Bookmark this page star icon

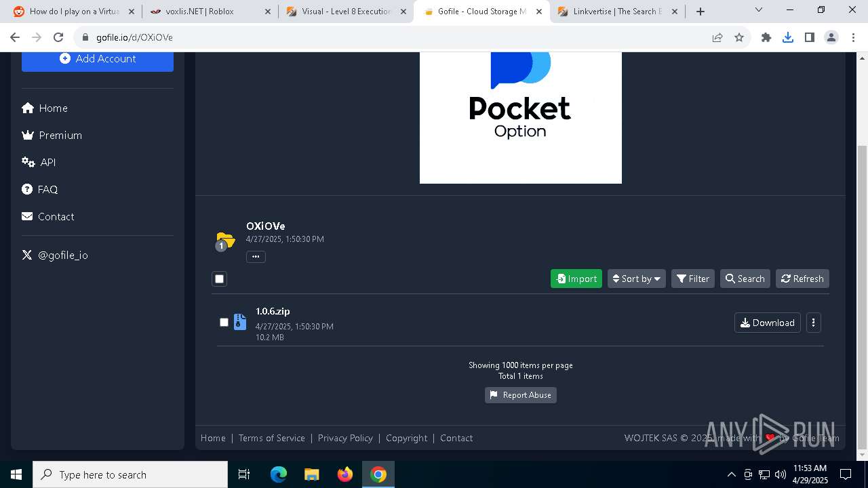[x=739, y=37]
